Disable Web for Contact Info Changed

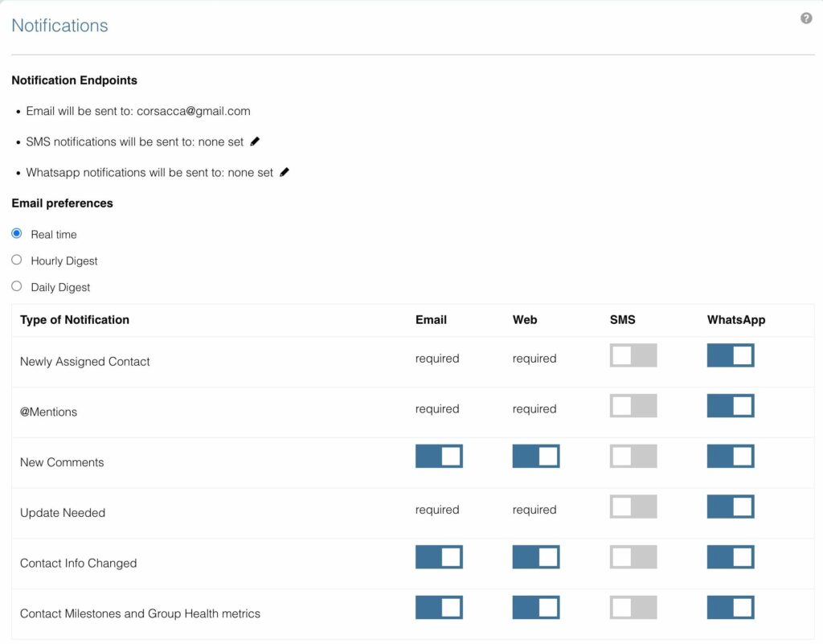tap(536, 557)
